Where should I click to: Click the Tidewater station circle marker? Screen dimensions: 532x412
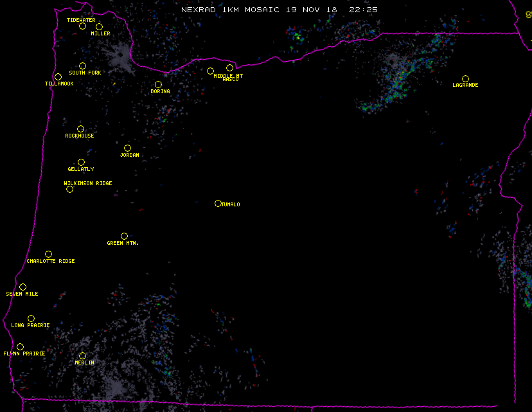82,26
